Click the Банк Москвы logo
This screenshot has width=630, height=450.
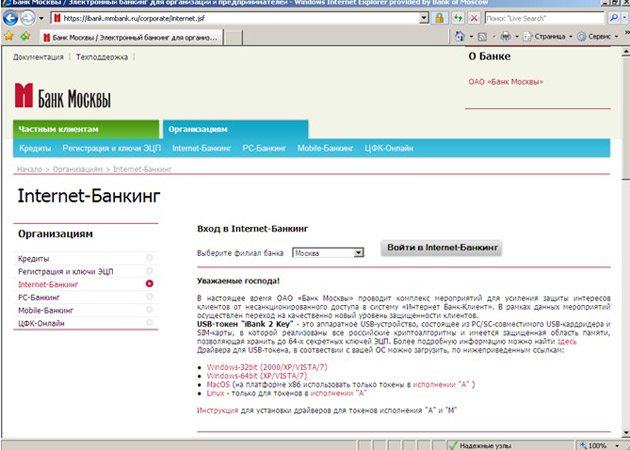click(63, 96)
